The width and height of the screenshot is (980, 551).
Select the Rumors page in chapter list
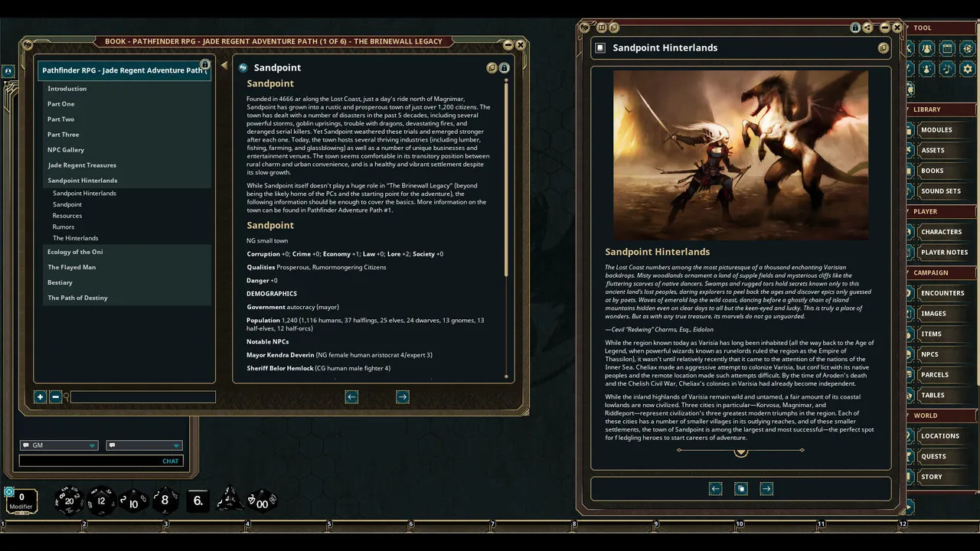tap(64, 227)
